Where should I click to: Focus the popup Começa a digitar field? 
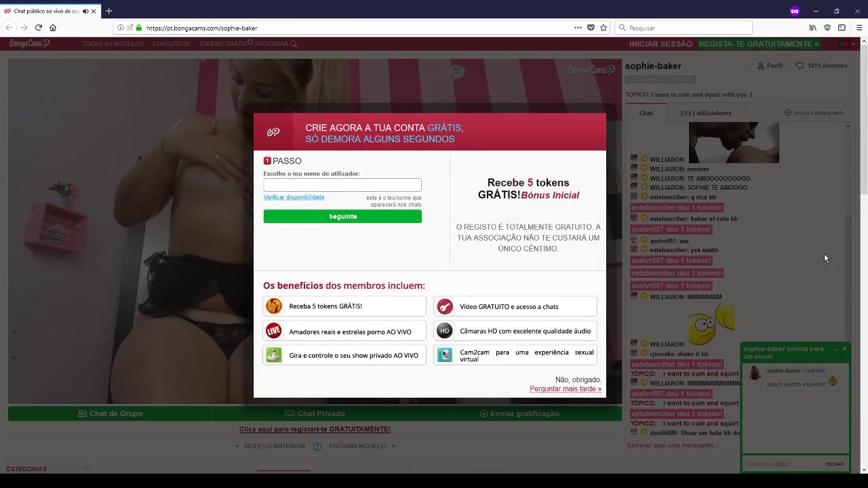tap(783, 464)
